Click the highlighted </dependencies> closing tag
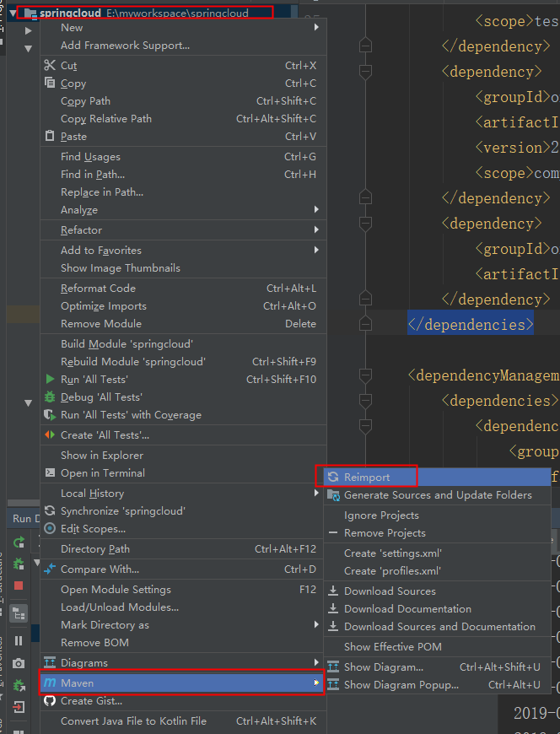This screenshot has width=560, height=734. [x=470, y=325]
